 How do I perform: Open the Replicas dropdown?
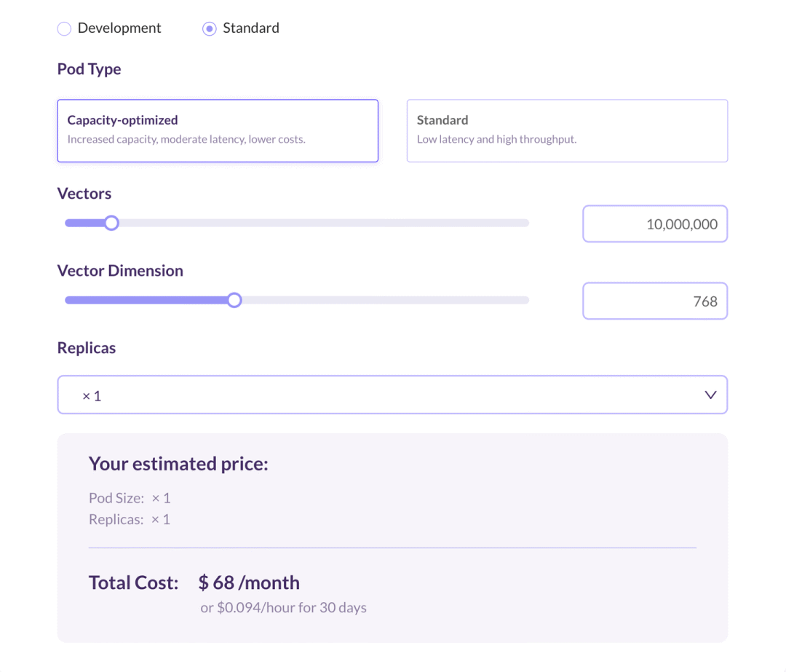[392, 395]
